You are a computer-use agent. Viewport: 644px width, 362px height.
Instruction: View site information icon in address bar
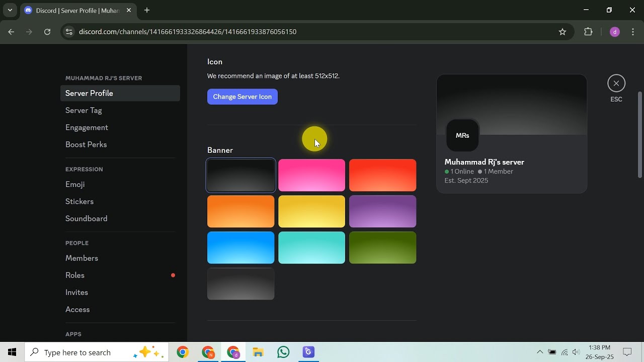pos(69,32)
